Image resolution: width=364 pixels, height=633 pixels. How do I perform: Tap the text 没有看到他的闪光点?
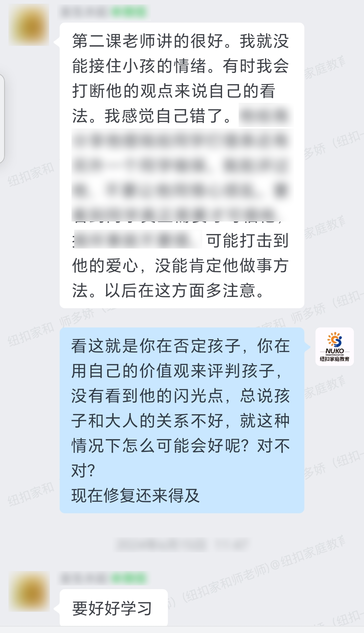pyautogui.click(x=147, y=396)
